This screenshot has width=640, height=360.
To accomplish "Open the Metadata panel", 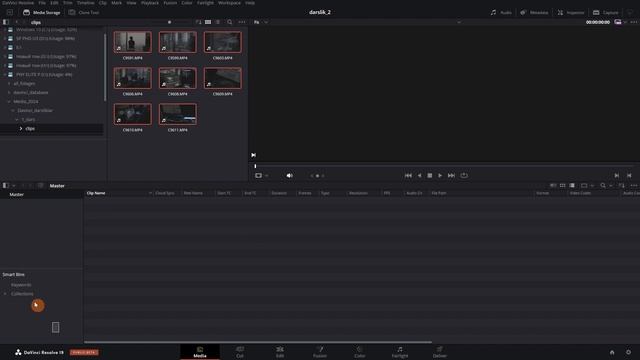I will point(534,13).
